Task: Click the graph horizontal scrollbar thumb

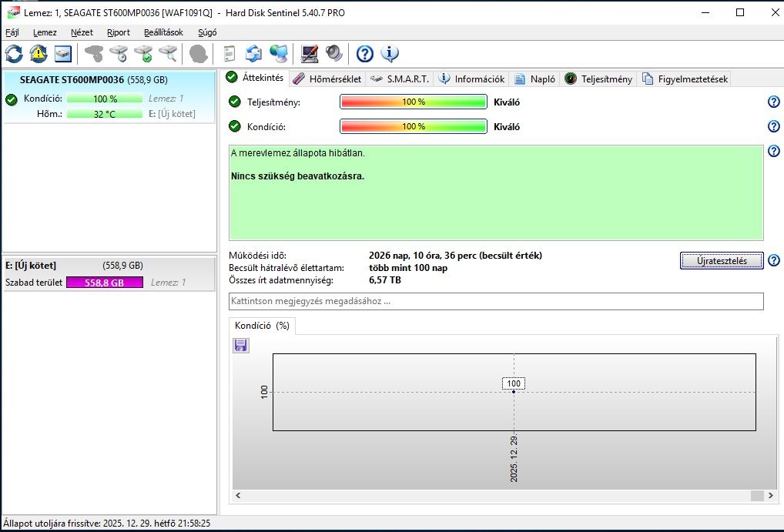Action: point(757,496)
